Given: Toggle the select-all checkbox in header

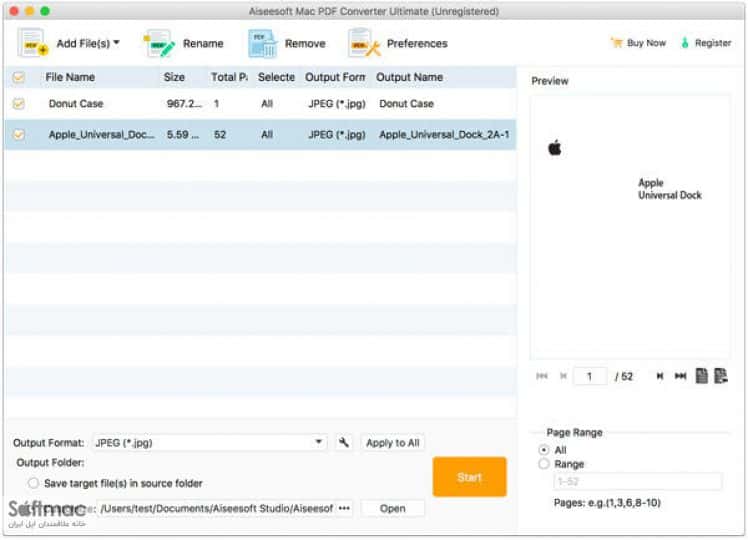Looking at the screenshot, I should 19,77.
